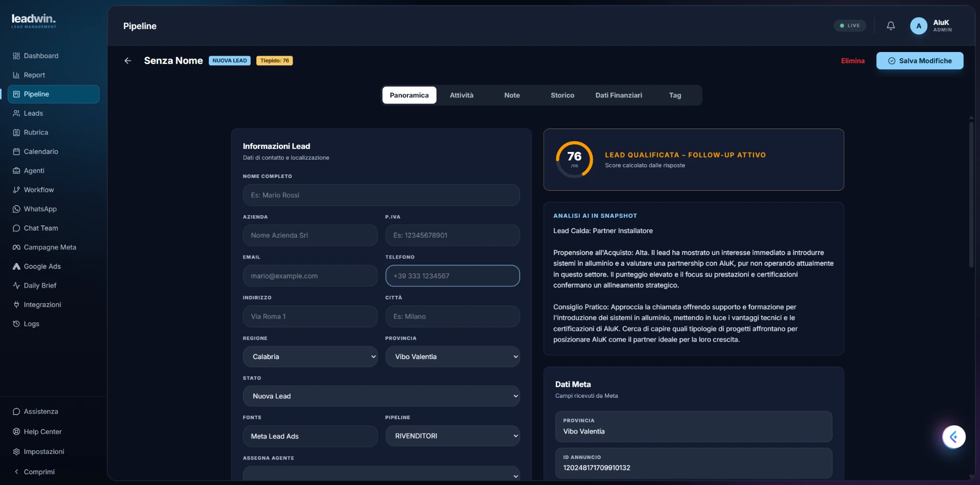This screenshot has width=980, height=485.
Task: Open the Regione Calabria dropdown
Action: tap(310, 356)
